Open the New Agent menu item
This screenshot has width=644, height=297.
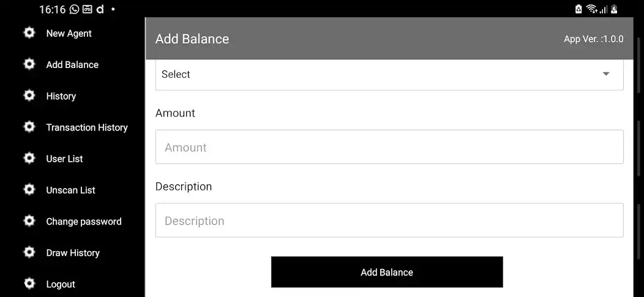[x=69, y=33]
